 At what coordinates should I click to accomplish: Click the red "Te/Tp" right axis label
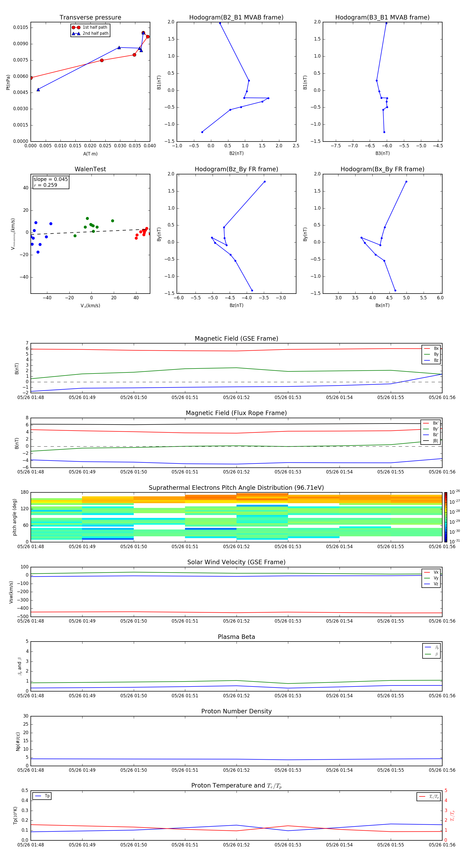coord(452,815)
